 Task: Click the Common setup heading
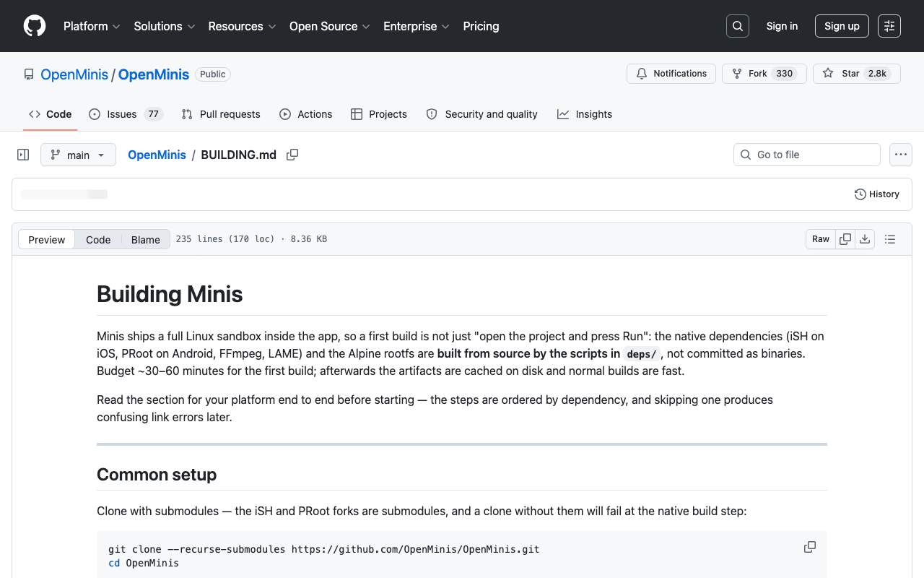point(157,475)
